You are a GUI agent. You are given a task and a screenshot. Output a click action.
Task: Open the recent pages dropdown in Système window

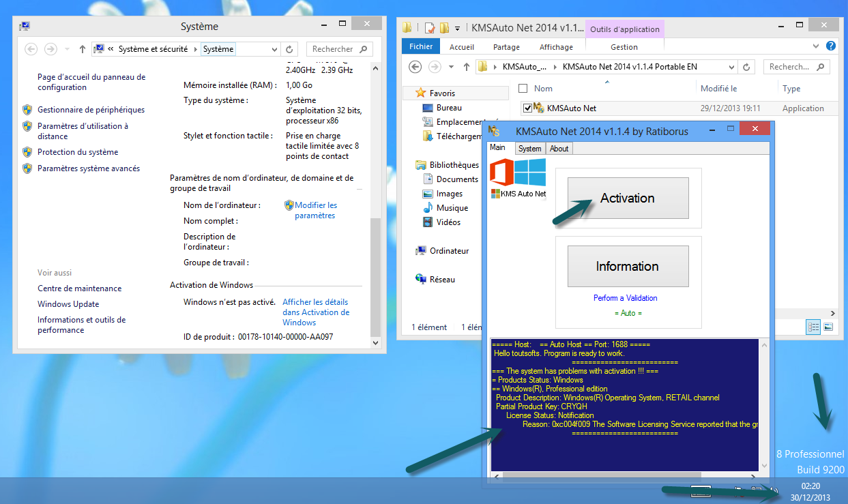click(67, 49)
